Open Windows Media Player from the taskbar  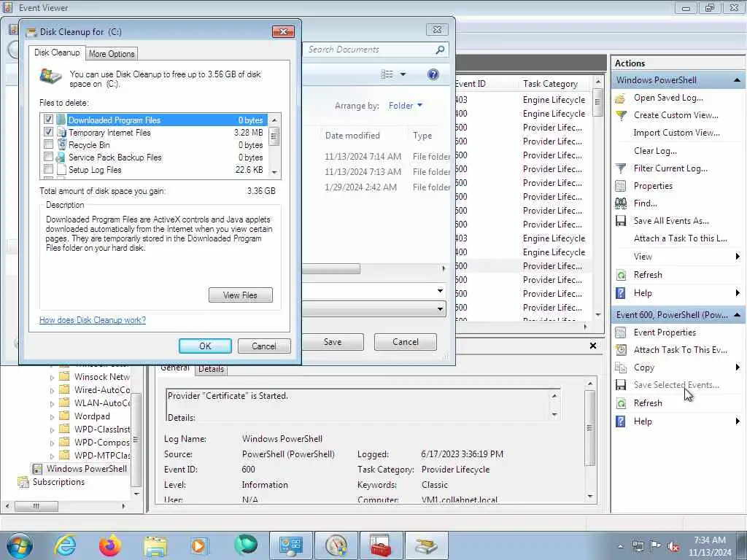pyautogui.click(x=200, y=545)
